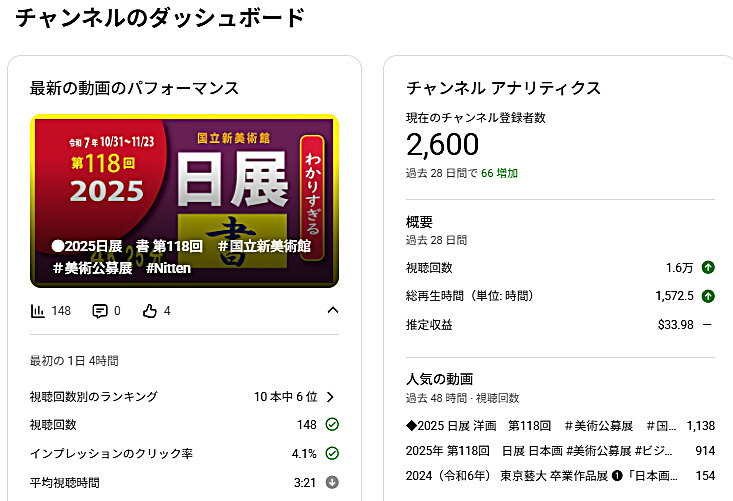Click the インプレッションのクリック率 row label
Viewport: 733px width, 501px height.
pyautogui.click(x=110, y=453)
